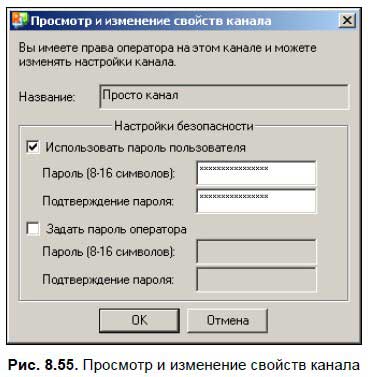
Task: Click the application icon in title bar
Action: [x=20, y=21]
